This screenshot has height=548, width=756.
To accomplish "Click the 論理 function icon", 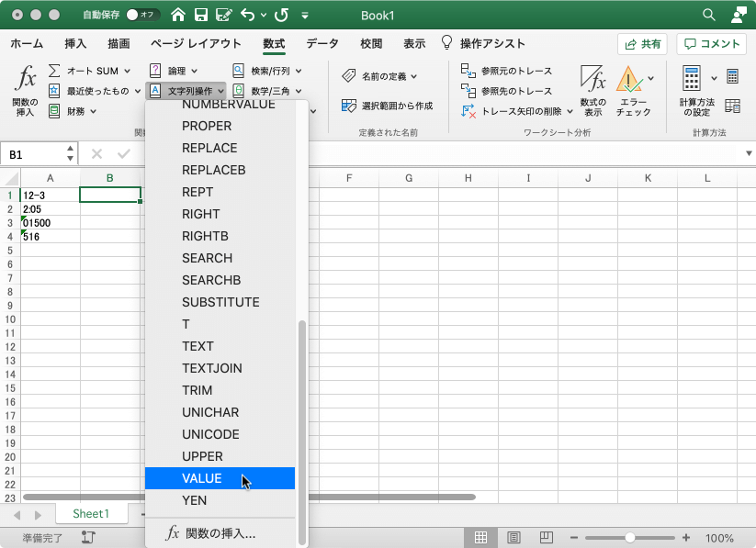I will click(155, 71).
